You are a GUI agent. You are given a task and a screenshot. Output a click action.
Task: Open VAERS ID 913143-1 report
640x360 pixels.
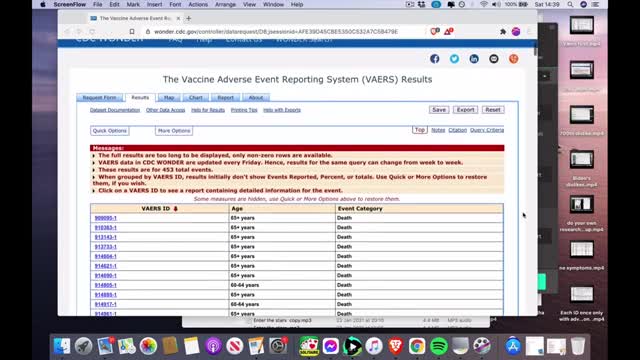click(106, 237)
